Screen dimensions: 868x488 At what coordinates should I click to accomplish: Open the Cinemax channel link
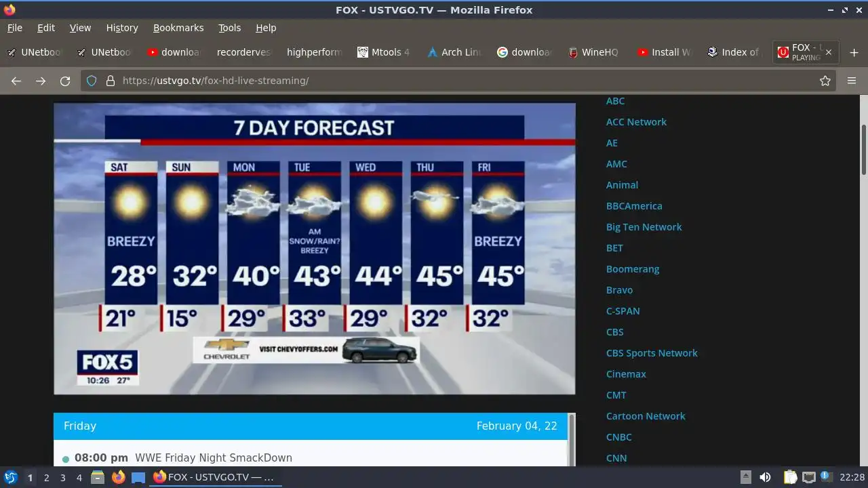(626, 374)
